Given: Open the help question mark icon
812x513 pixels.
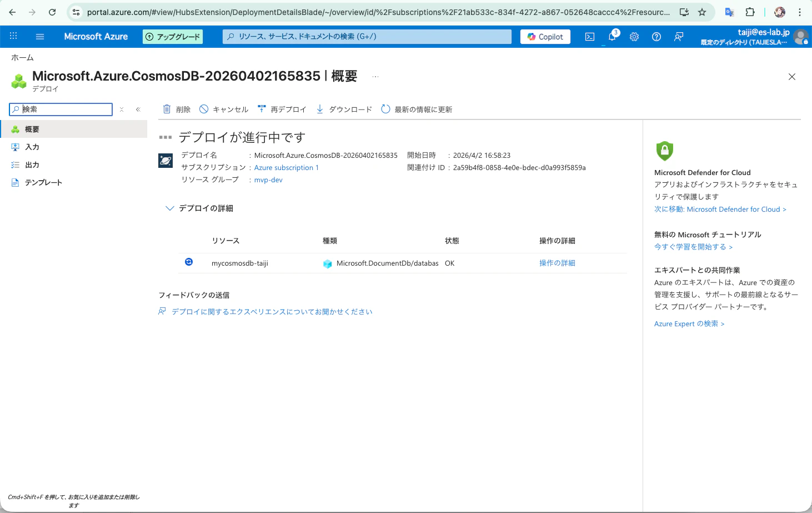Looking at the screenshot, I should pos(656,37).
